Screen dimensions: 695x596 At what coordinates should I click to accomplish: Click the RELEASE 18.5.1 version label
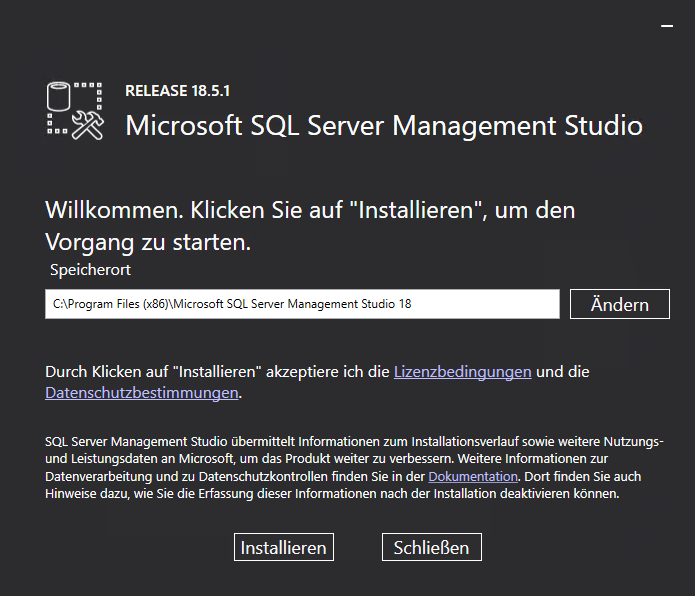177,91
